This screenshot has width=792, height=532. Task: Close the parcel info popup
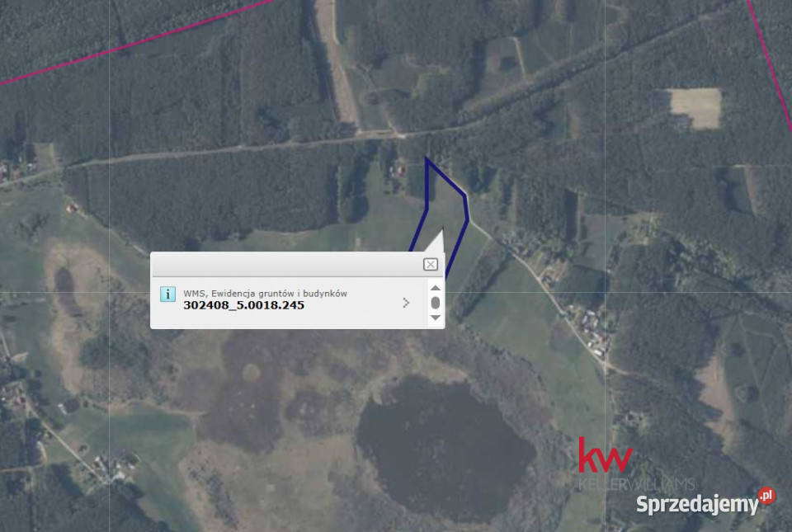(x=431, y=264)
